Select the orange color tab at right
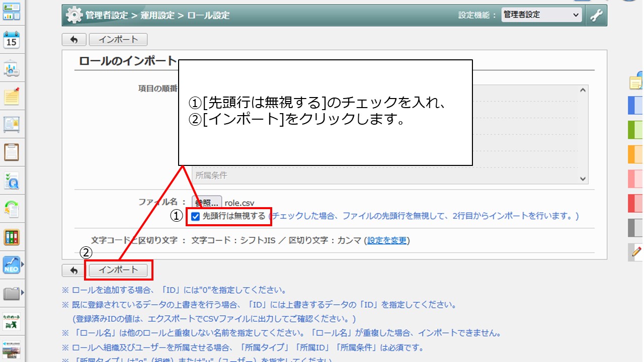Viewport: 644px width, 362px height. click(636, 154)
